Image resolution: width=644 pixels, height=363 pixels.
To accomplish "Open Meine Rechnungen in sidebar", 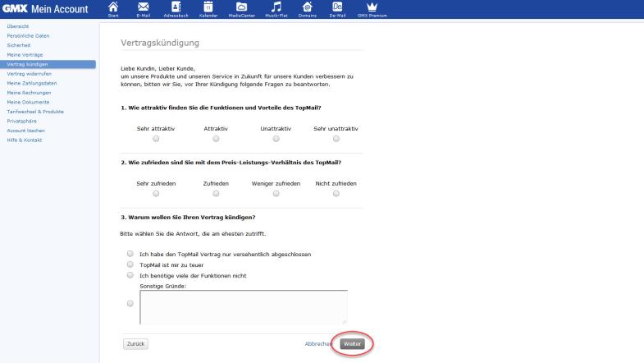I will point(29,93).
